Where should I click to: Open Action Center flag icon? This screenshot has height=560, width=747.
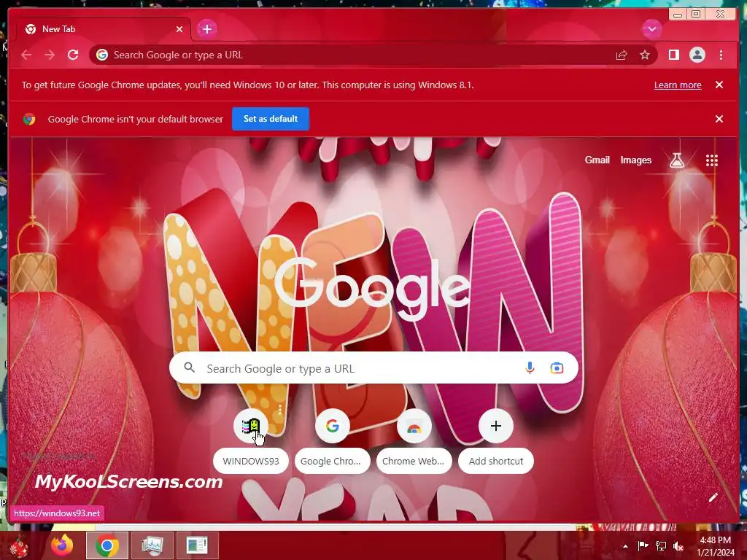tap(643, 546)
